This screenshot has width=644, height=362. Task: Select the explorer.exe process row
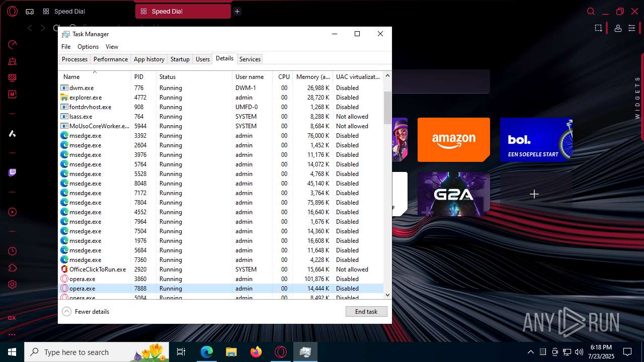[x=221, y=98]
